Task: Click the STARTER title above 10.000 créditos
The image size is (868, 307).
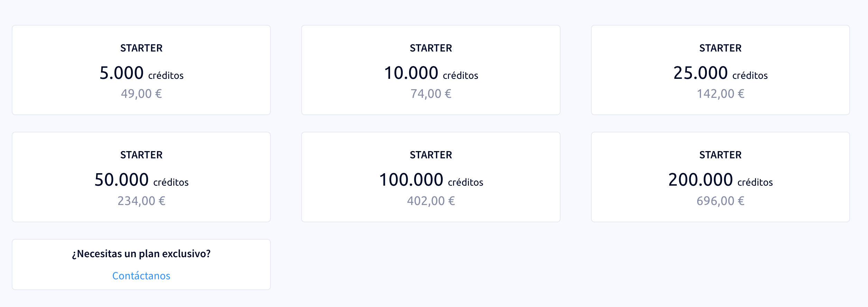Action: tap(431, 48)
